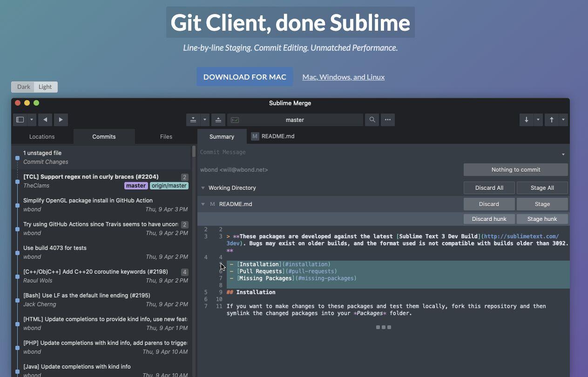Discard changes to README.md
Image resolution: width=588 pixels, height=377 pixels.
(x=489, y=204)
